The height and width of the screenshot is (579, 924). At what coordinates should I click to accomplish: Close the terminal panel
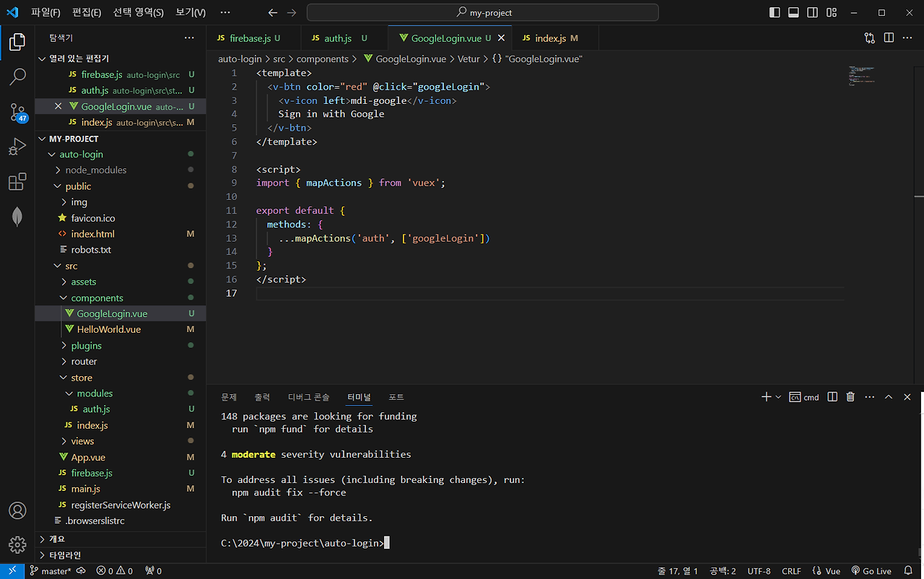[x=907, y=396]
